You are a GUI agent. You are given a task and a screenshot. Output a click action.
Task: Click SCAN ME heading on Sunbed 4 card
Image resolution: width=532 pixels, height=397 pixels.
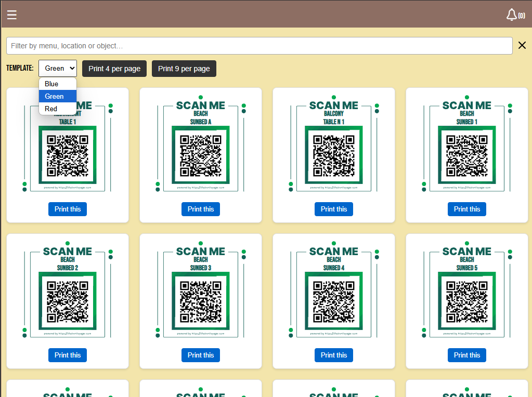pyautogui.click(x=334, y=251)
